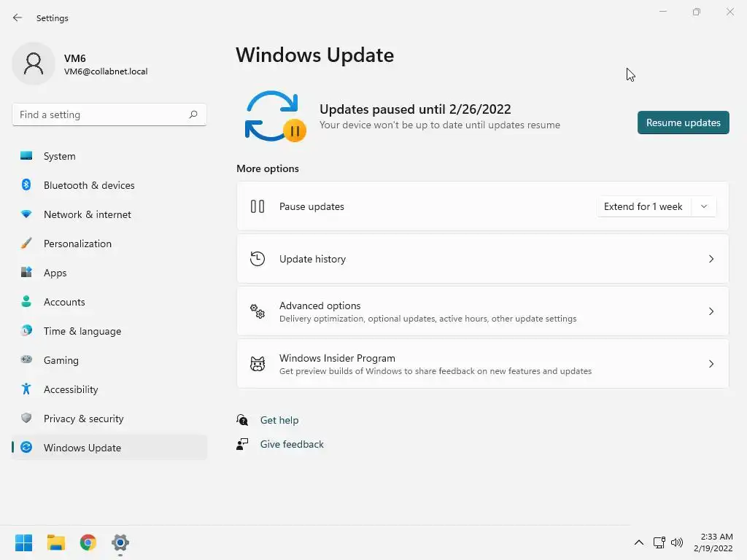The width and height of the screenshot is (747, 560).
Task: Click Extend for 1 week
Action: [x=643, y=206]
